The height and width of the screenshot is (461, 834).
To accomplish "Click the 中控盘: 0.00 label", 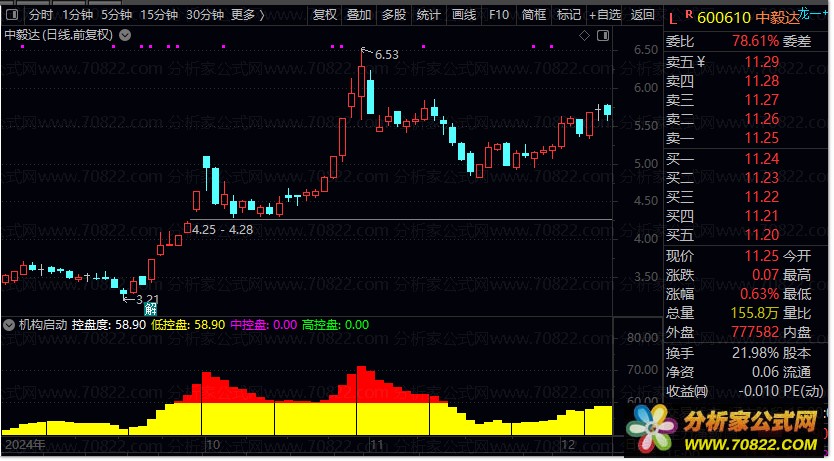I will click(263, 325).
